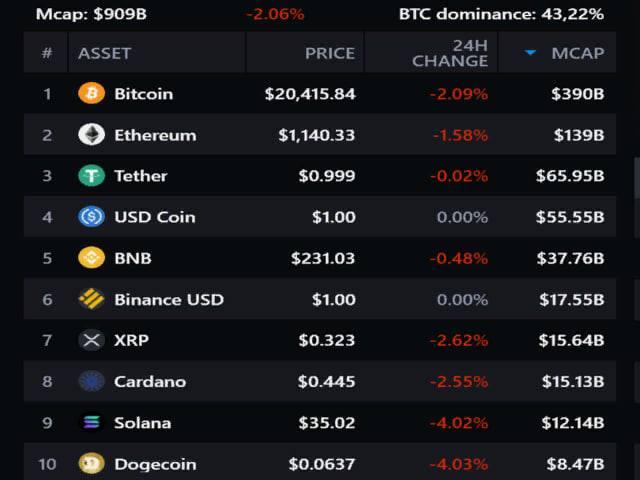This screenshot has height=480, width=640.
Task: Sort by the ASSET column header
Action: [104, 53]
